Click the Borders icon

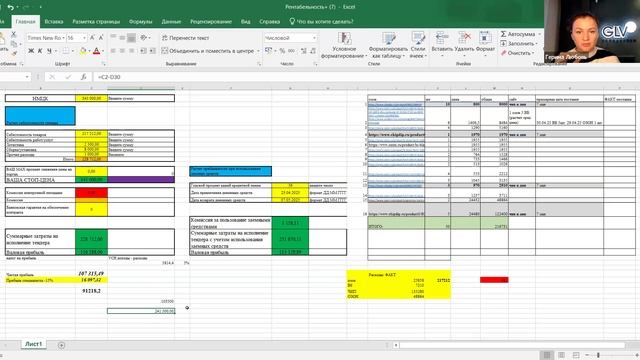click(65, 51)
